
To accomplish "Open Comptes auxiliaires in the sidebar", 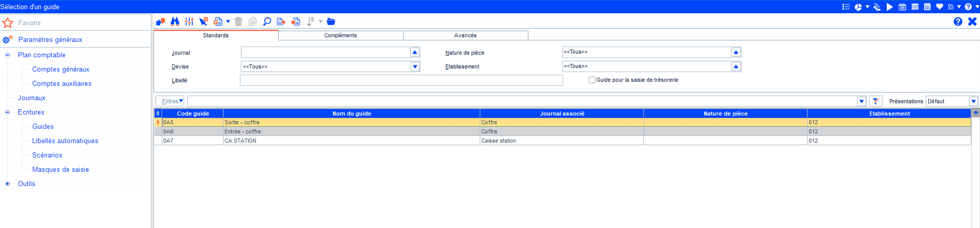I will click(x=62, y=83).
